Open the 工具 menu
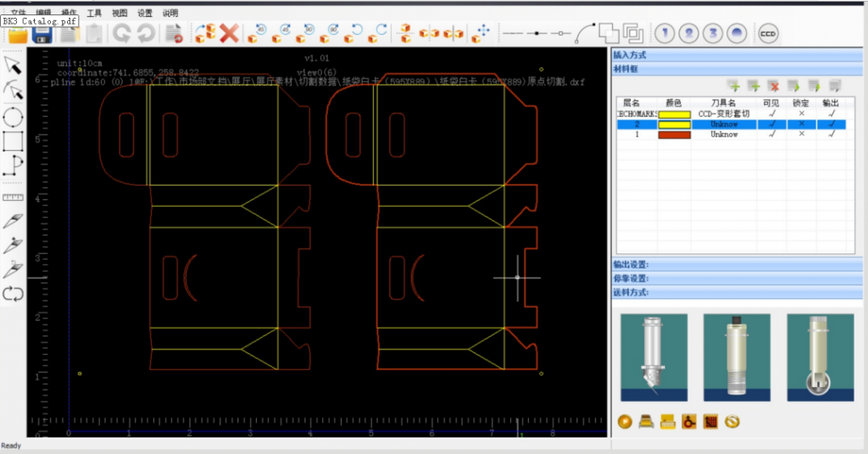The image size is (868, 454). point(94,14)
